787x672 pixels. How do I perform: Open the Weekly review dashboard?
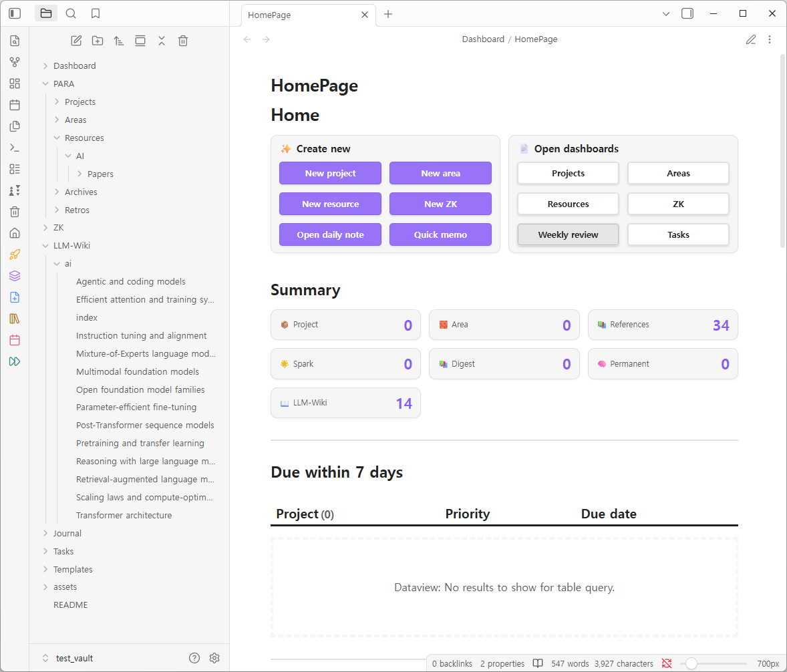pyautogui.click(x=568, y=234)
